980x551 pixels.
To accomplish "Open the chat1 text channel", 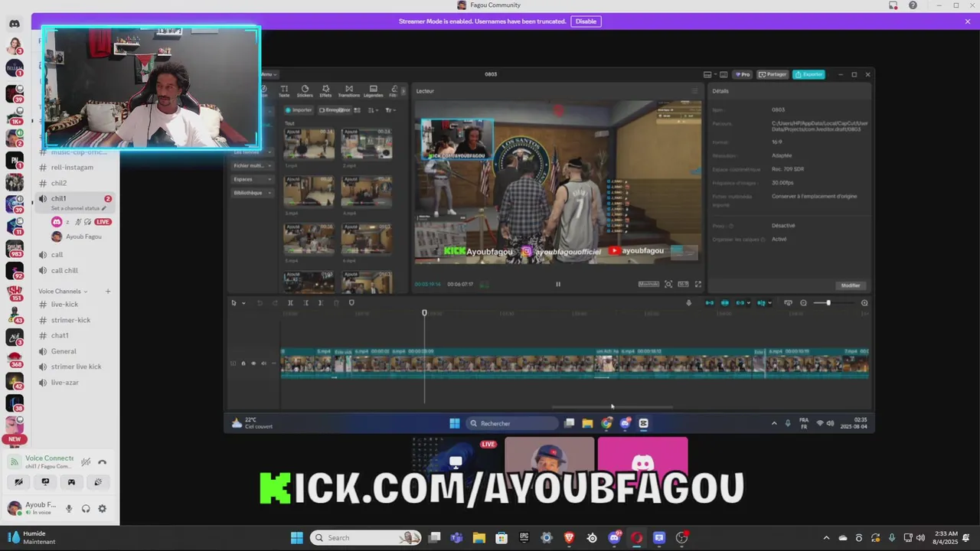I will point(60,335).
